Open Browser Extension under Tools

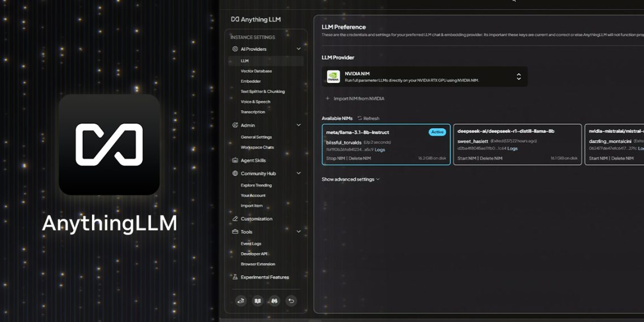(x=258, y=264)
